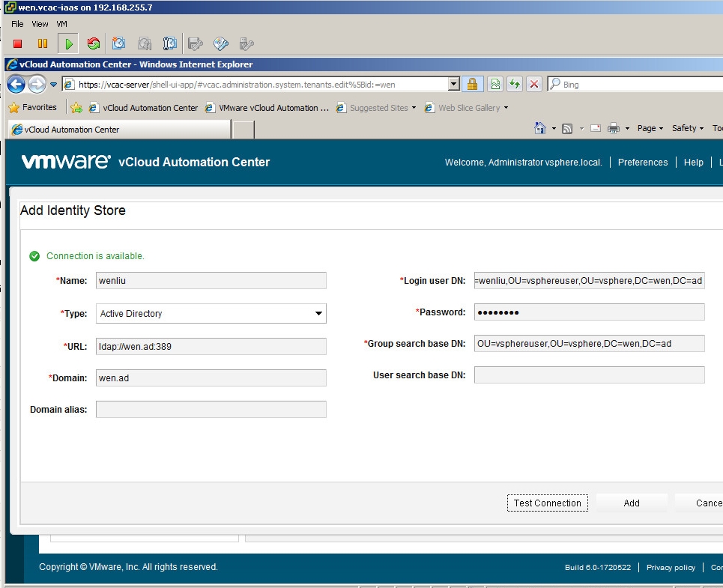
Task: Open the Snapshot Manager icon
Action: pos(169,43)
